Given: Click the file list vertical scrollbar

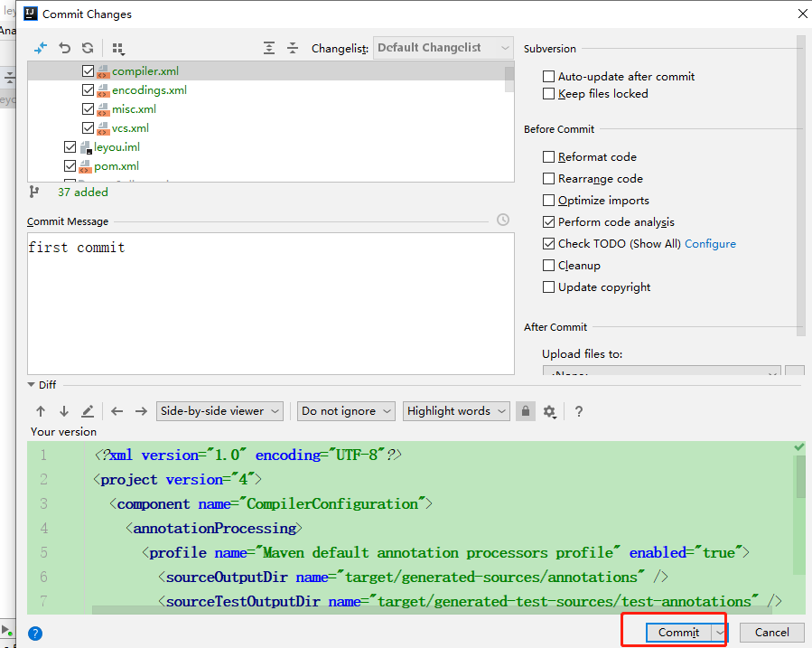Looking at the screenshot, I should 509,79.
